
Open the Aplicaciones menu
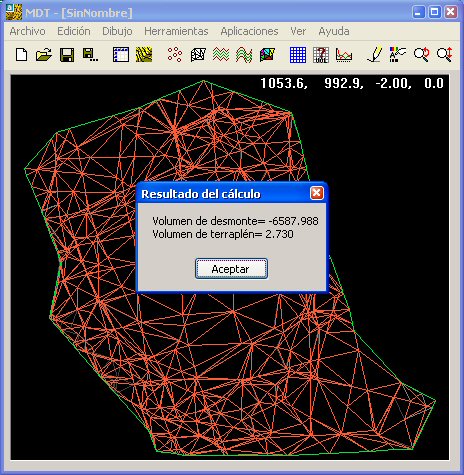[x=249, y=31]
